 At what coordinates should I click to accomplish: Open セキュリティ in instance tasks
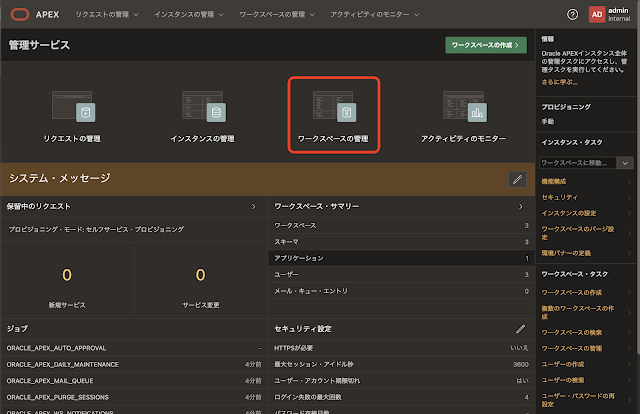click(x=559, y=197)
